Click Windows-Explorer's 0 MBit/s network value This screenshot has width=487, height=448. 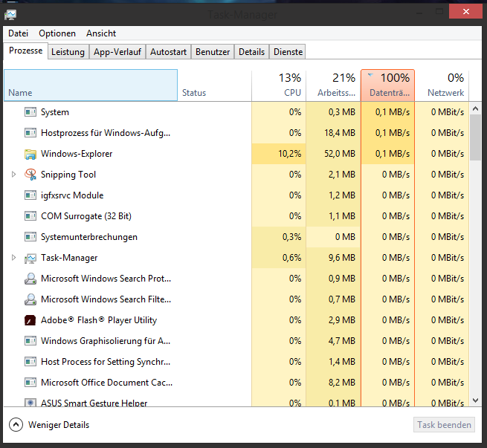[448, 154]
